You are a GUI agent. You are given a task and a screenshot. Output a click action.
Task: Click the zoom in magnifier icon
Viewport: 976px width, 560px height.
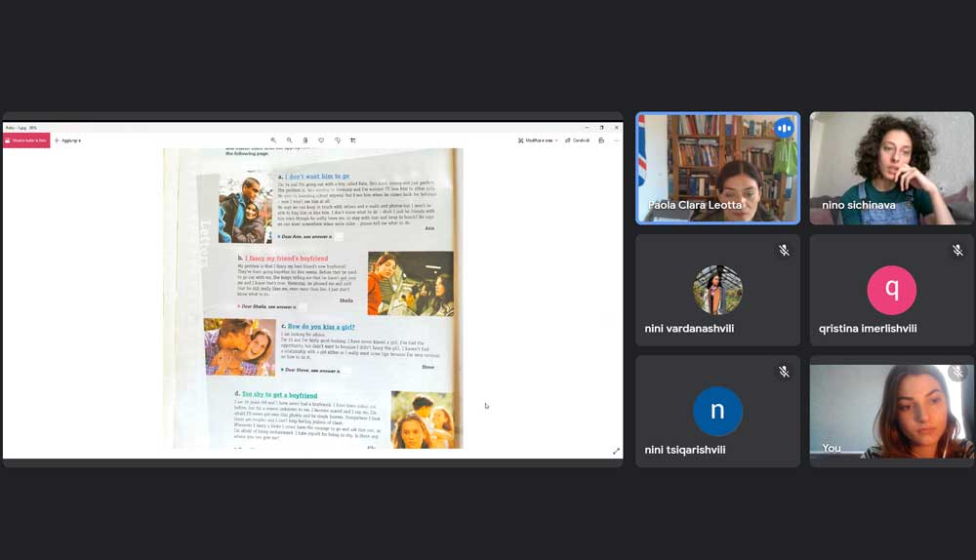[x=273, y=140]
